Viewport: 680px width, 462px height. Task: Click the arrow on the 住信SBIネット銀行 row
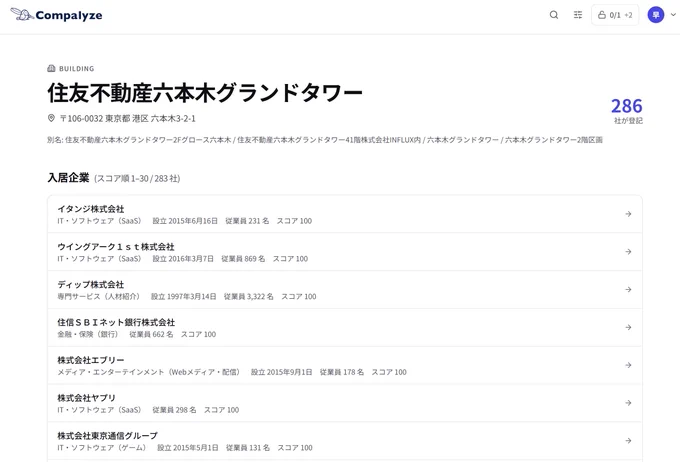pos(628,327)
